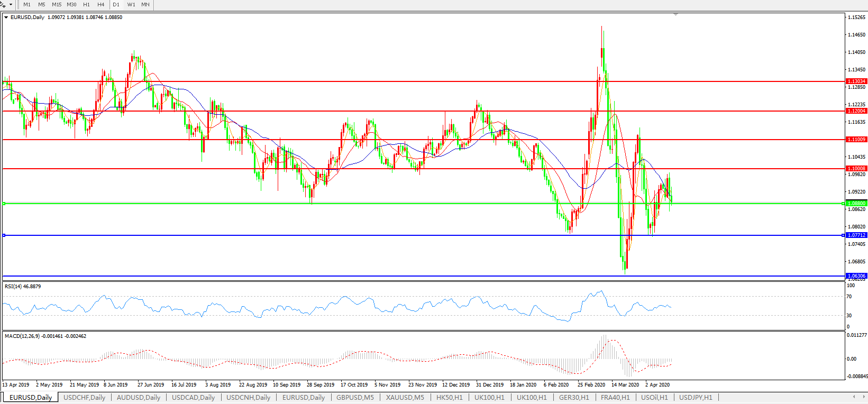This screenshot has width=868, height=404.
Task: Click the red 1.13034 price label
Action: [x=856, y=81]
